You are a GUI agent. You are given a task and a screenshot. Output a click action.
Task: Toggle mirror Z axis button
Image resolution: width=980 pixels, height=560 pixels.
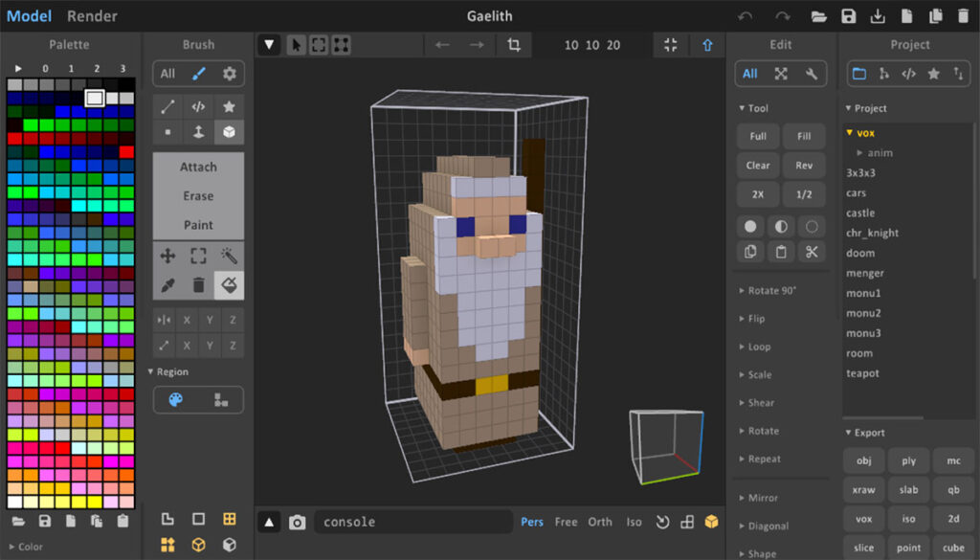pos(233,320)
